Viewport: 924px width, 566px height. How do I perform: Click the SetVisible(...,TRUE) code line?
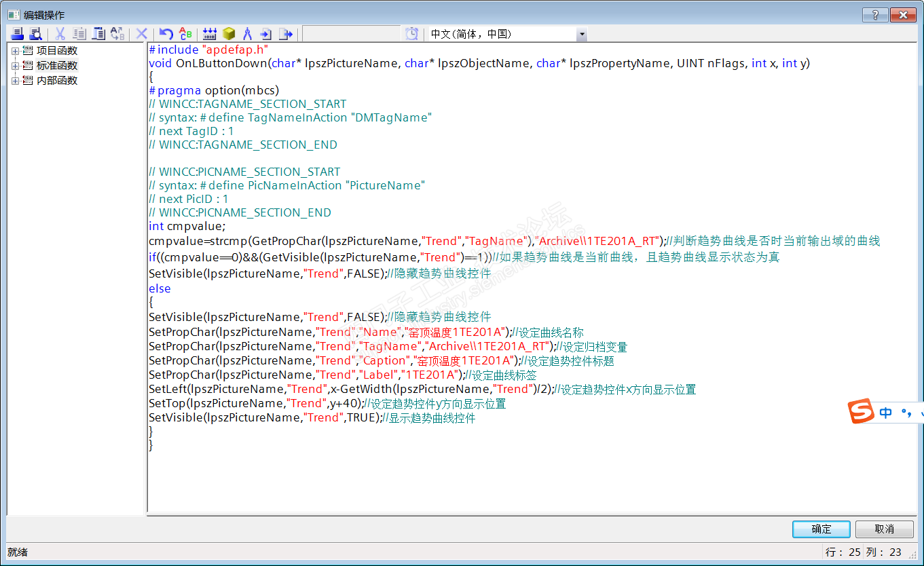click(312, 417)
